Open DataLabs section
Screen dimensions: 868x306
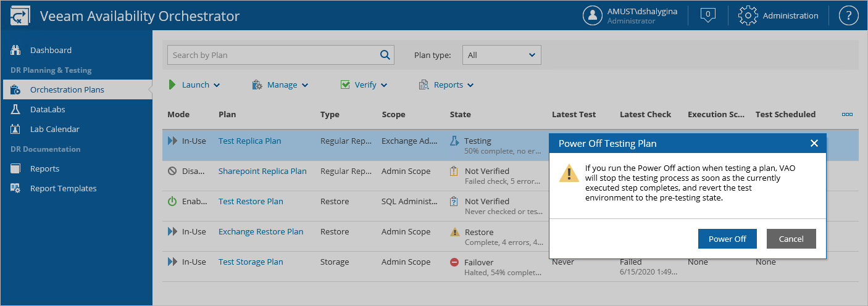(x=48, y=109)
